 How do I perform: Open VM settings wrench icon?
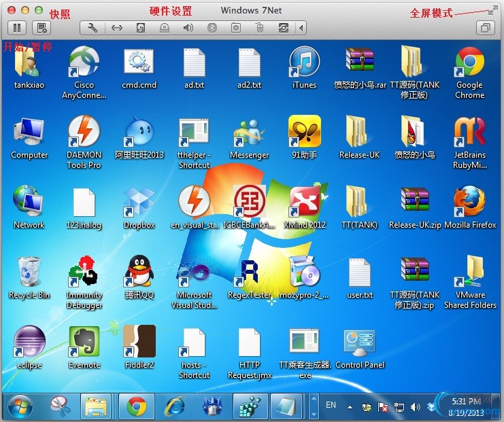93,28
